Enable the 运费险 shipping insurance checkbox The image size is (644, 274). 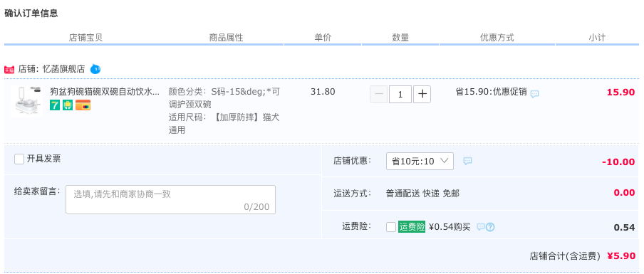391,227
